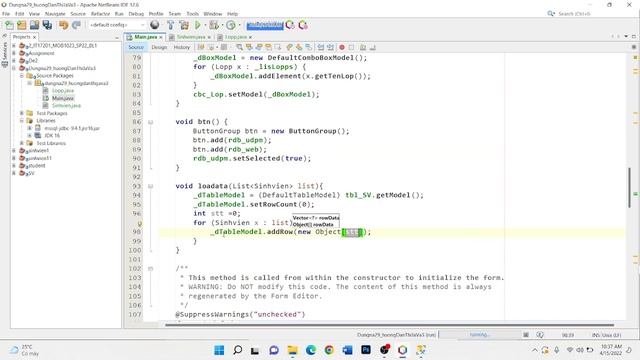
Task: Click the Clean and Build icon
Action: point(184,25)
